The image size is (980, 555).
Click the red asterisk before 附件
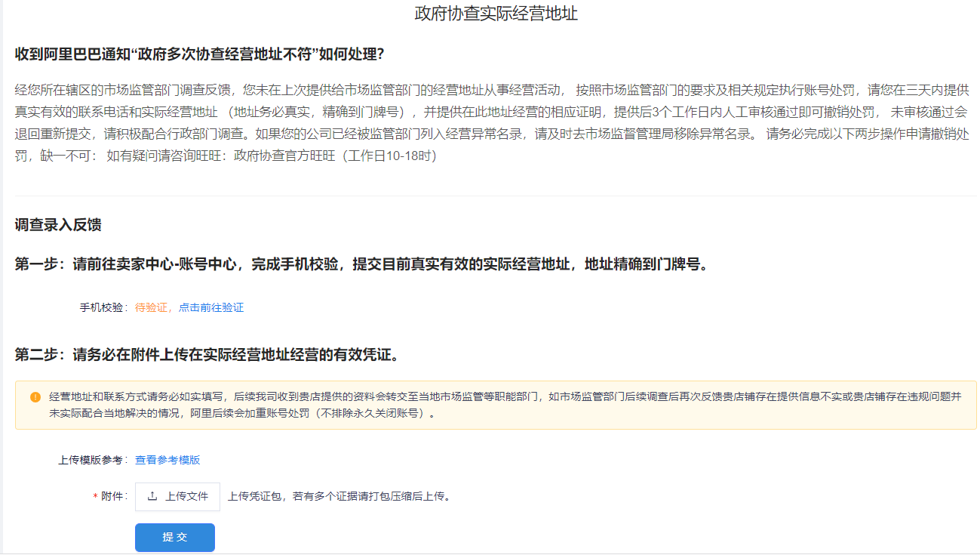(95, 497)
